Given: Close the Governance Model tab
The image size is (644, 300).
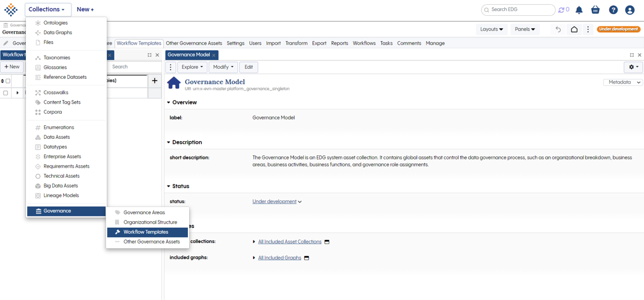Looking at the screenshot, I should point(213,55).
